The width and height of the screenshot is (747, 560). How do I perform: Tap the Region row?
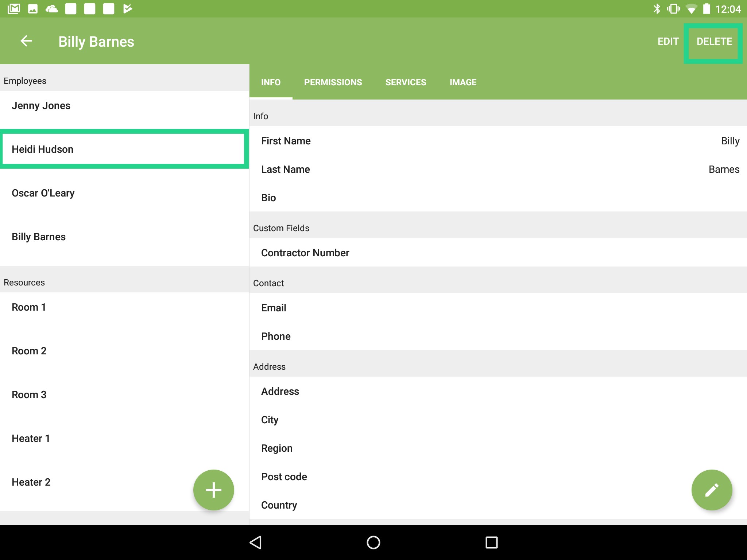point(498,448)
